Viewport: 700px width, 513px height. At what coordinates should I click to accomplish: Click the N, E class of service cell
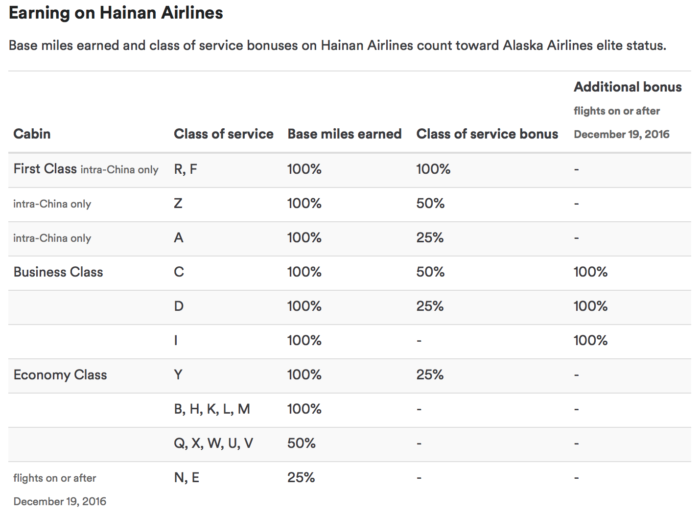point(186,478)
